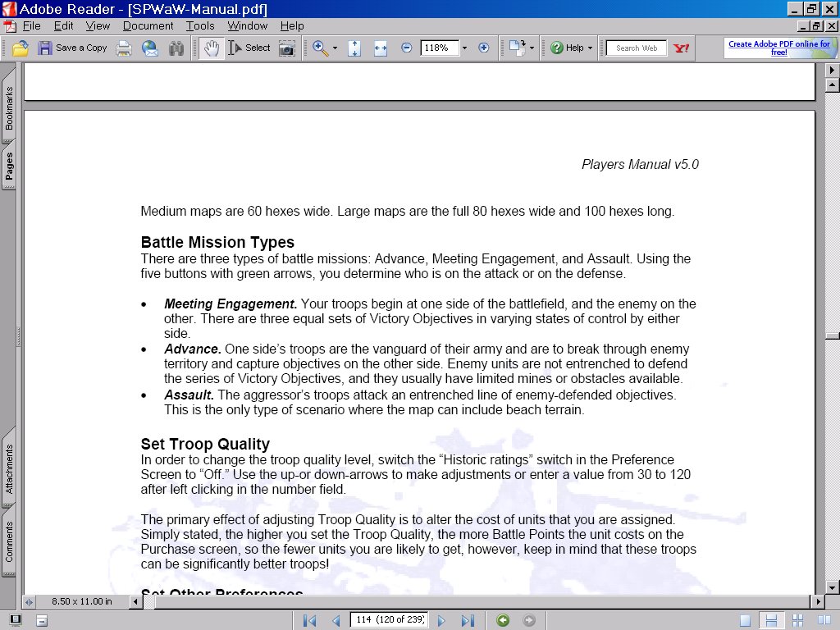The height and width of the screenshot is (630, 840).
Task: Click the Email globe icon
Action: click(150, 48)
